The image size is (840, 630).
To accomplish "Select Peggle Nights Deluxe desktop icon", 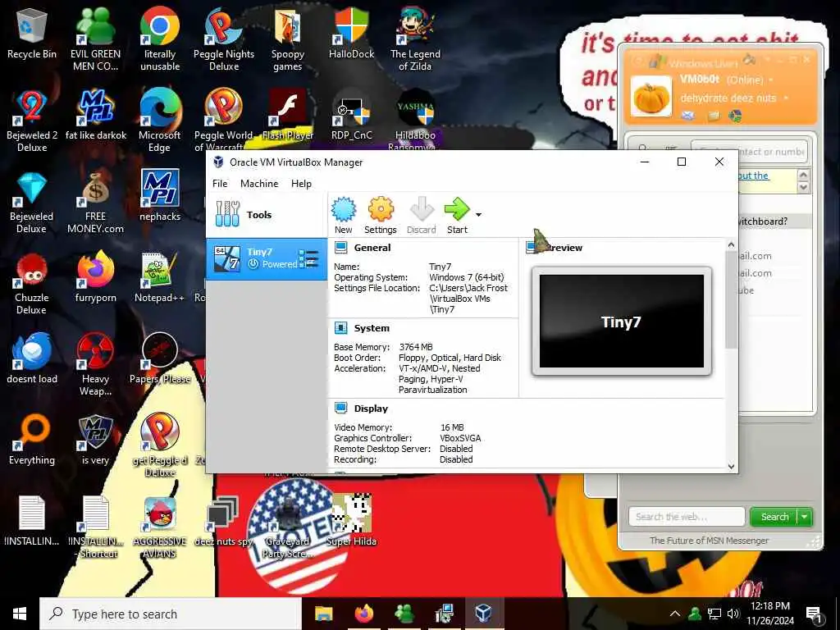I will pyautogui.click(x=224, y=40).
